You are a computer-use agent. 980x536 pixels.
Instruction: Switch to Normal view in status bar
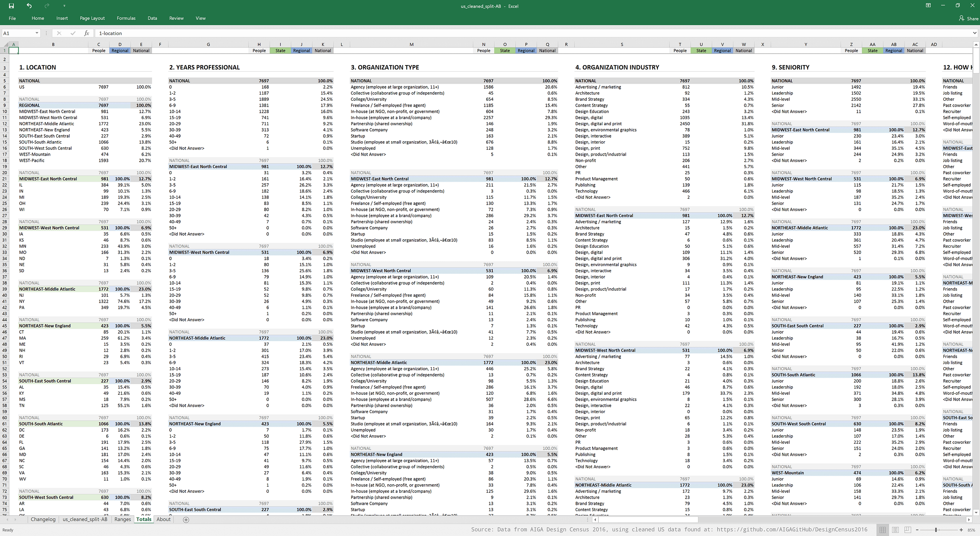coord(883,530)
